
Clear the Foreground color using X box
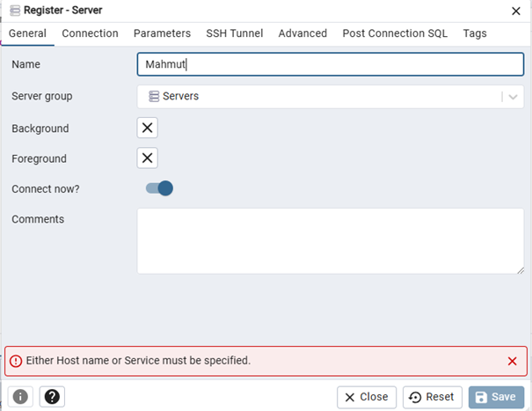pyautogui.click(x=148, y=158)
